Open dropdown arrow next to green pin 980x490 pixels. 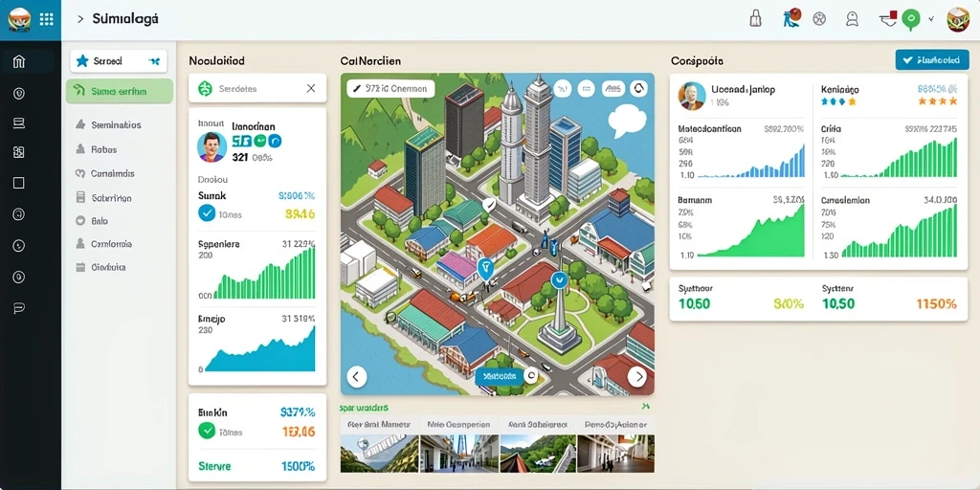931,19
